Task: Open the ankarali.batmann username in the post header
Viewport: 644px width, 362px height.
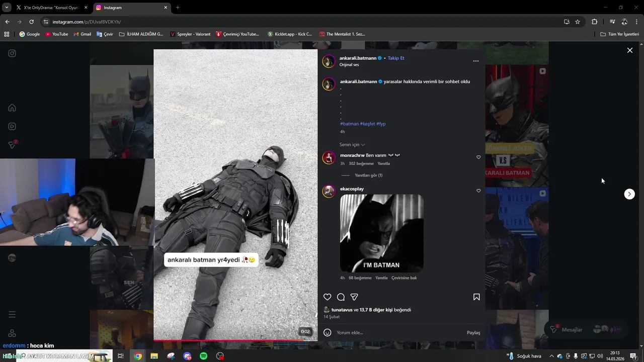Action: tap(358, 58)
